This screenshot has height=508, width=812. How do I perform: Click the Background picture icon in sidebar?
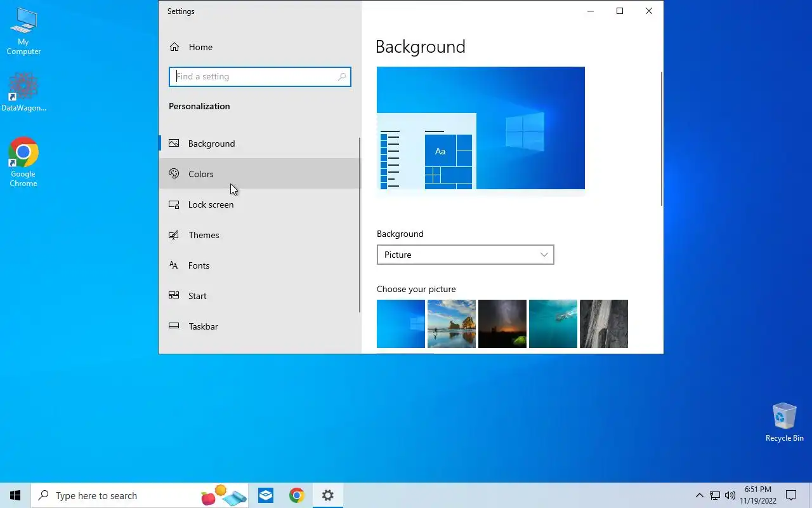(174, 144)
